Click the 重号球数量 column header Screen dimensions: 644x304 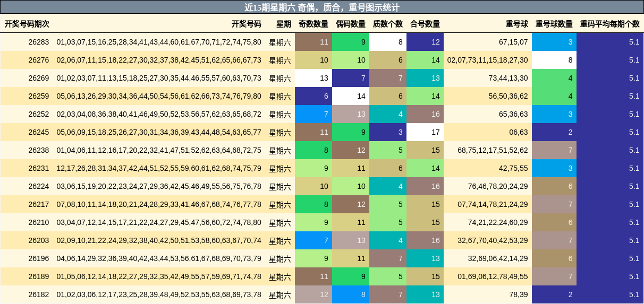(x=554, y=24)
